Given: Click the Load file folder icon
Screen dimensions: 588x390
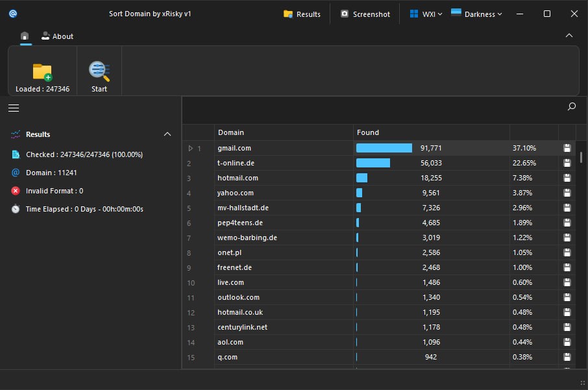Looking at the screenshot, I should 42,71.
